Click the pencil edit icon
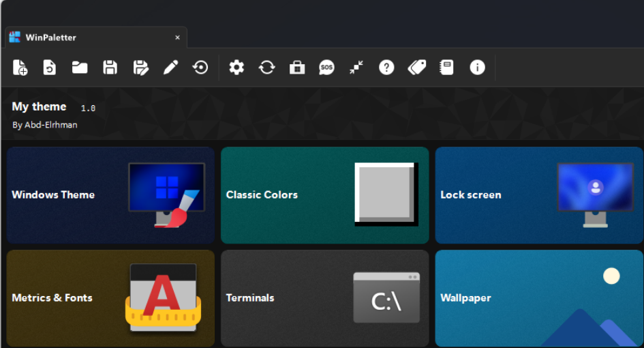644x348 pixels. coord(170,67)
